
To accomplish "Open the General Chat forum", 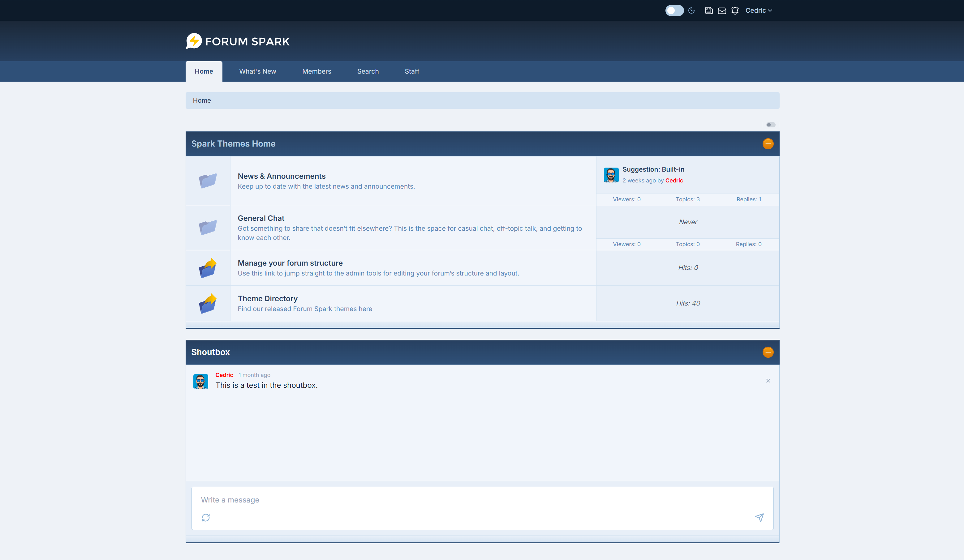I will [261, 218].
